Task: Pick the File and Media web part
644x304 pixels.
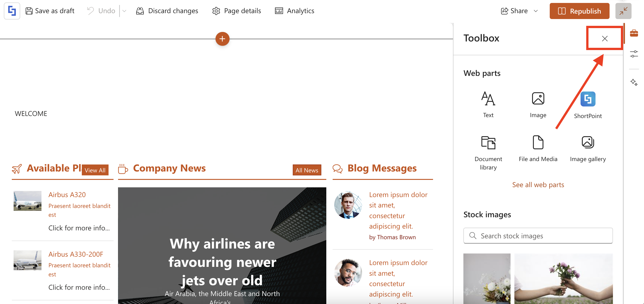Action: click(538, 143)
